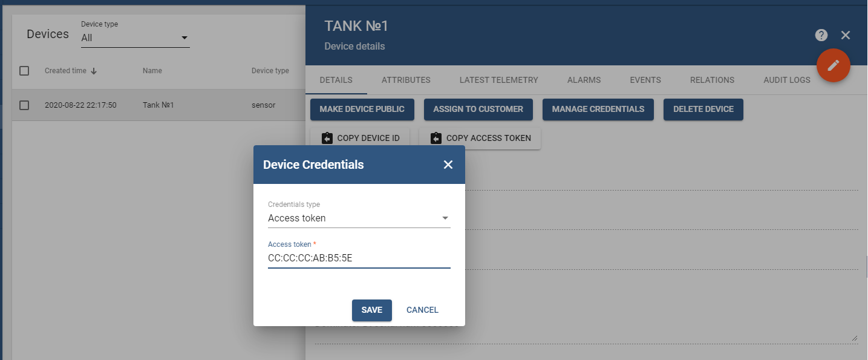The width and height of the screenshot is (868, 360).
Task: Click the clipboard icon for Copy Device ID
Action: click(x=327, y=139)
